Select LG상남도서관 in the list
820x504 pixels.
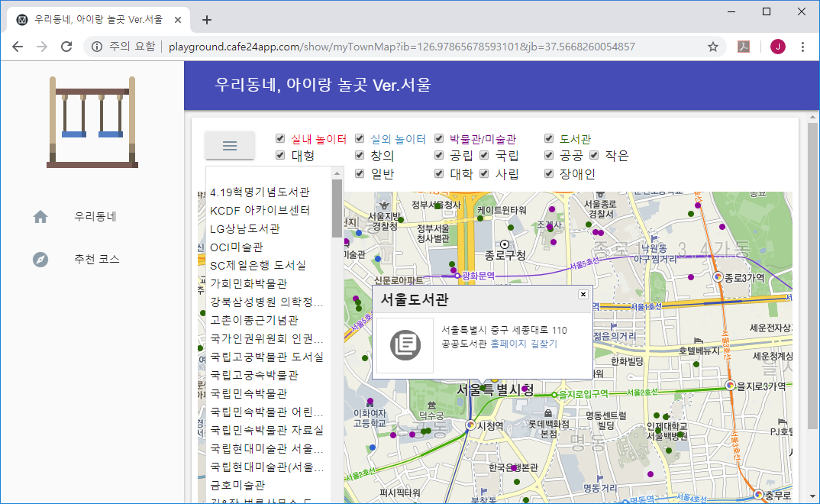coord(245,229)
